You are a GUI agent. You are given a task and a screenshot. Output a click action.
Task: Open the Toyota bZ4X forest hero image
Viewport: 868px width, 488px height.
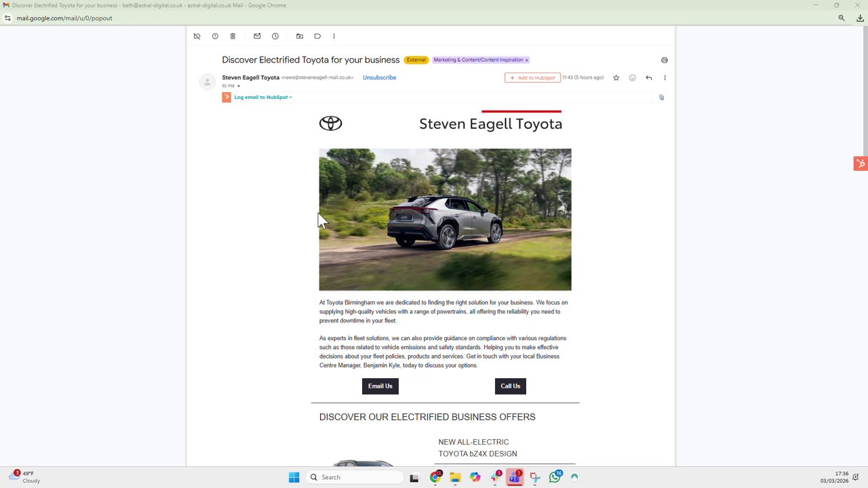pos(445,220)
